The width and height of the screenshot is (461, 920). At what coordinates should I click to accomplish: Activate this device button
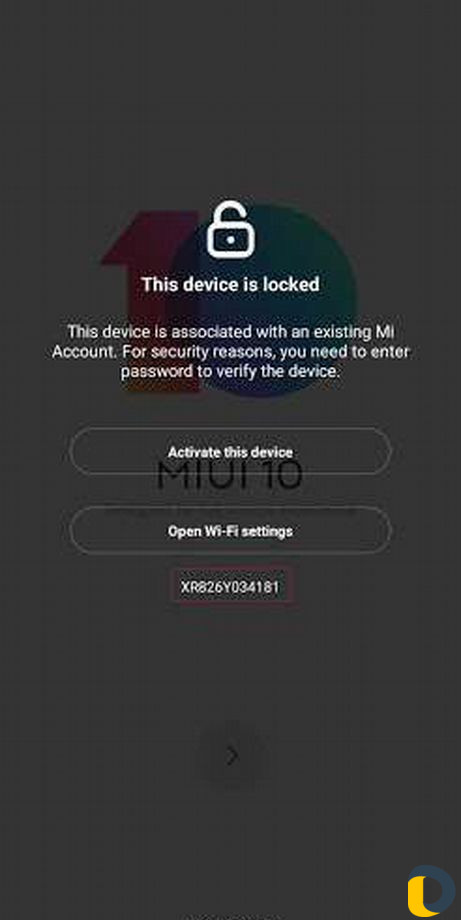[x=230, y=452]
